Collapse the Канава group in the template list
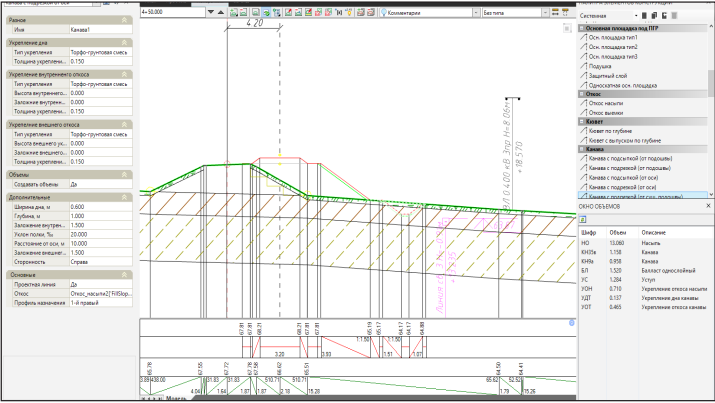 coord(581,149)
